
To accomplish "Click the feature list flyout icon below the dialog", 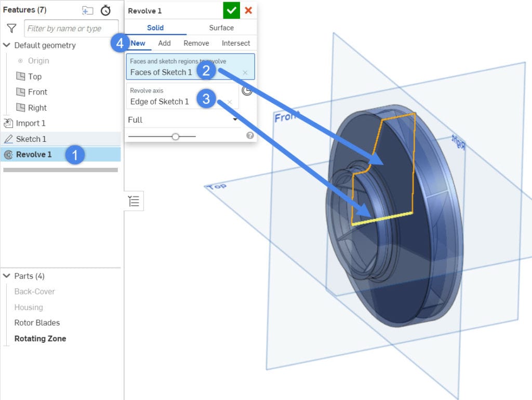I will coord(134,201).
